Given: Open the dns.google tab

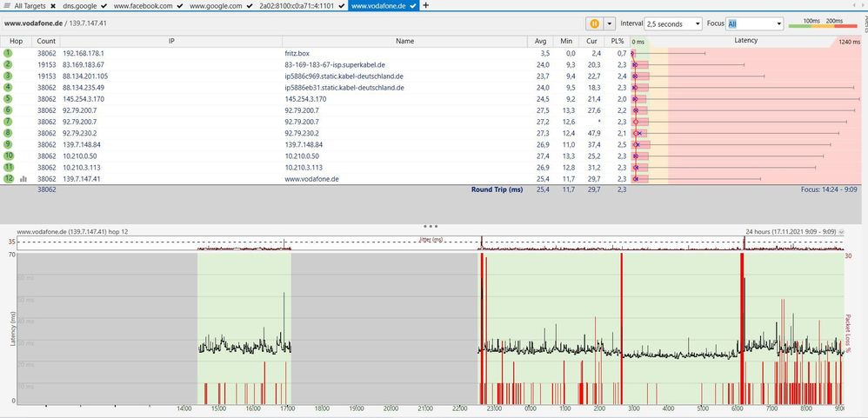Looking at the screenshot, I should tap(80, 5).
